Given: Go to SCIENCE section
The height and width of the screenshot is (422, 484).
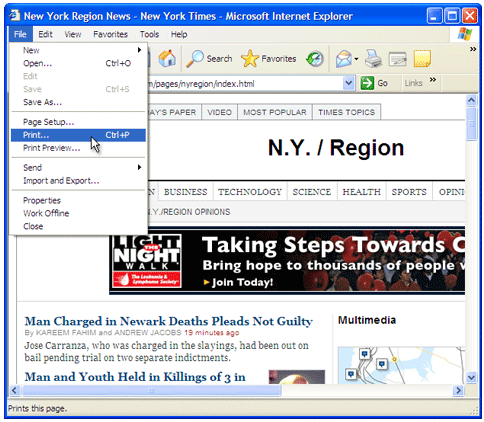Looking at the screenshot, I should (312, 192).
